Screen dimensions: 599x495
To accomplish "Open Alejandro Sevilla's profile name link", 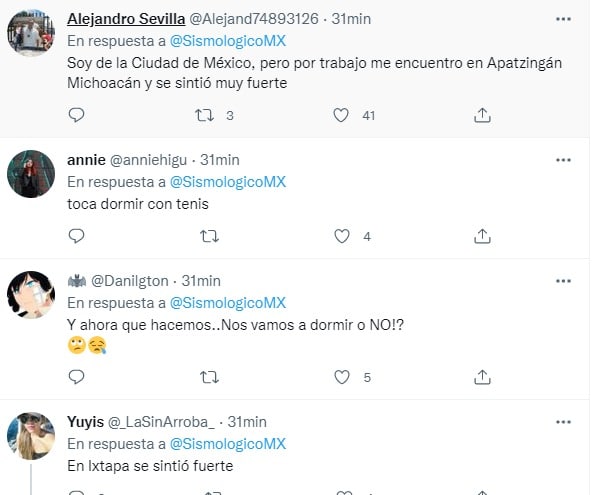I will pyautogui.click(x=126, y=19).
